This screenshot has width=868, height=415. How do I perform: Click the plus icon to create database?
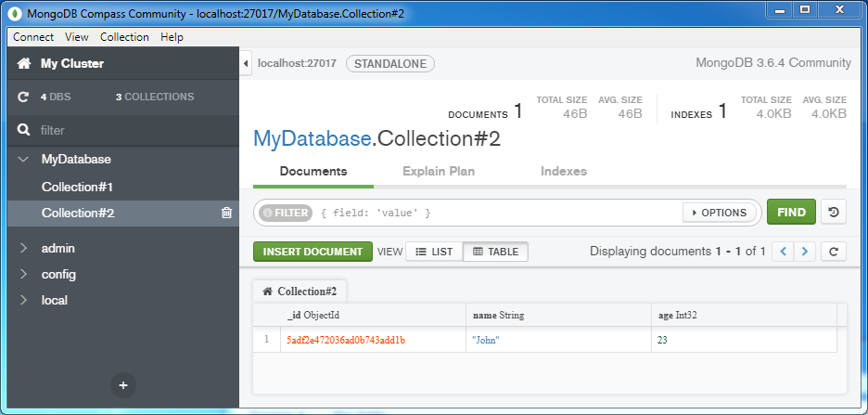pyautogui.click(x=123, y=385)
